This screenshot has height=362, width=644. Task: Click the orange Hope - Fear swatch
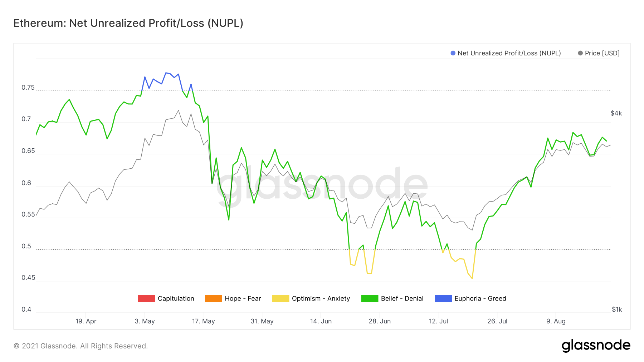coord(214,298)
